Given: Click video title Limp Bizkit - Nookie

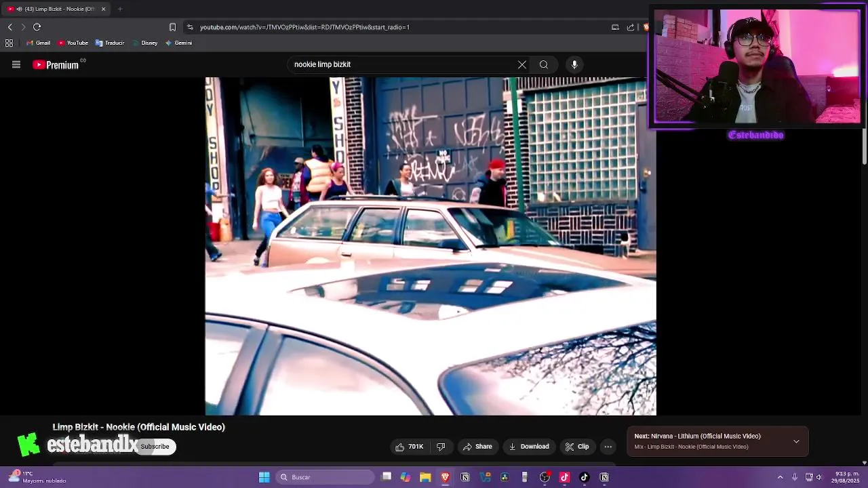Looking at the screenshot, I should tap(139, 427).
